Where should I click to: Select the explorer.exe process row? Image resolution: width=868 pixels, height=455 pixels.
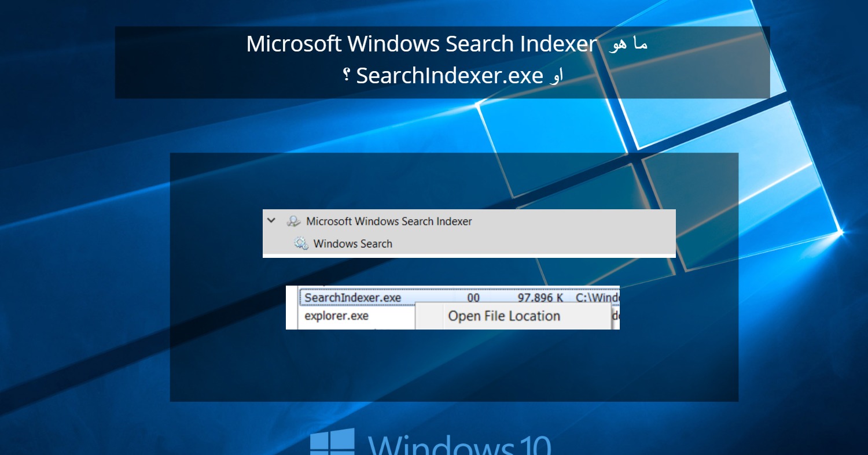click(x=336, y=316)
